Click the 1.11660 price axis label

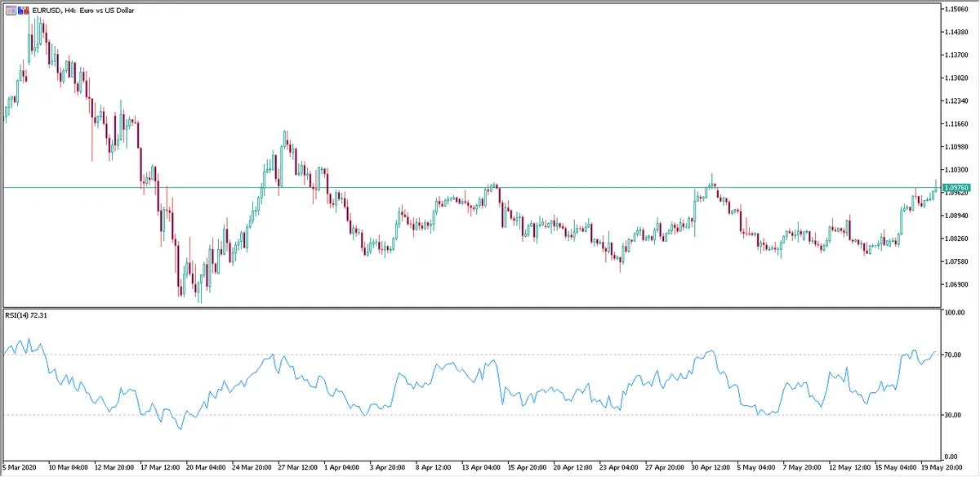pyautogui.click(x=955, y=124)
